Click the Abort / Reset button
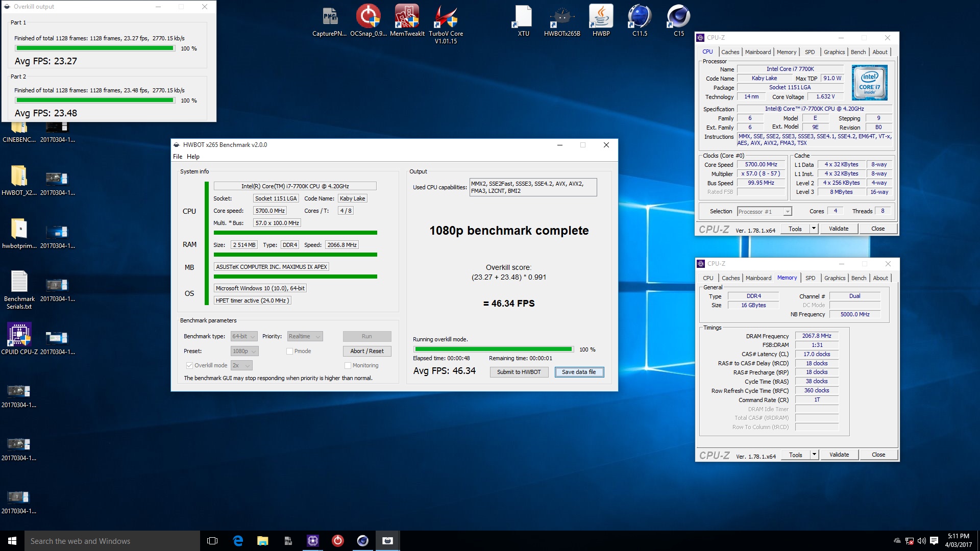The image size is (980, 551). (367, 351)
